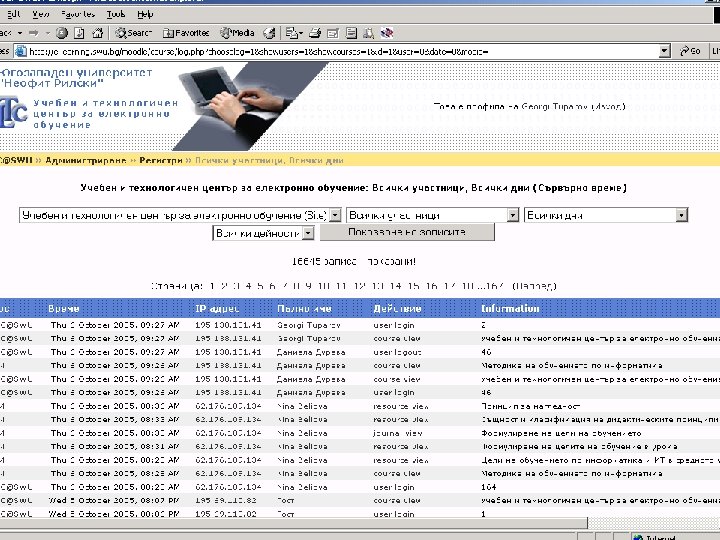Click the Refresh page icon

79,33
